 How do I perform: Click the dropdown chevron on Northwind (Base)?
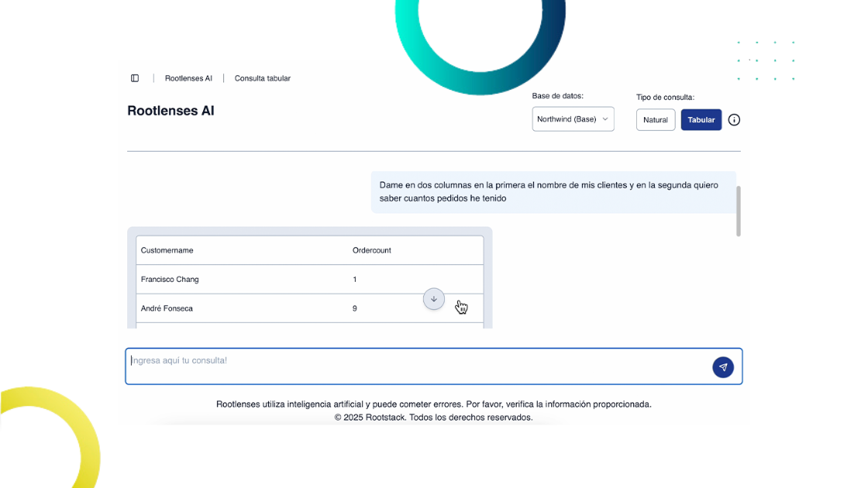[x=605, y=119]
